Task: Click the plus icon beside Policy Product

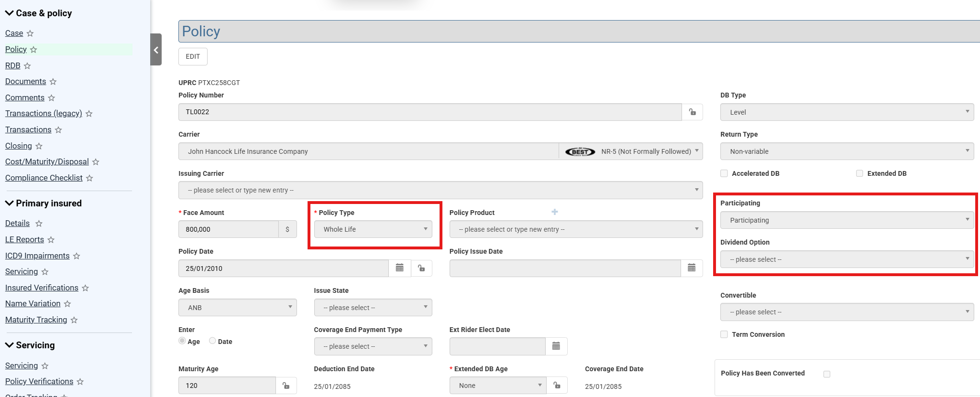Action: point(554,212)
